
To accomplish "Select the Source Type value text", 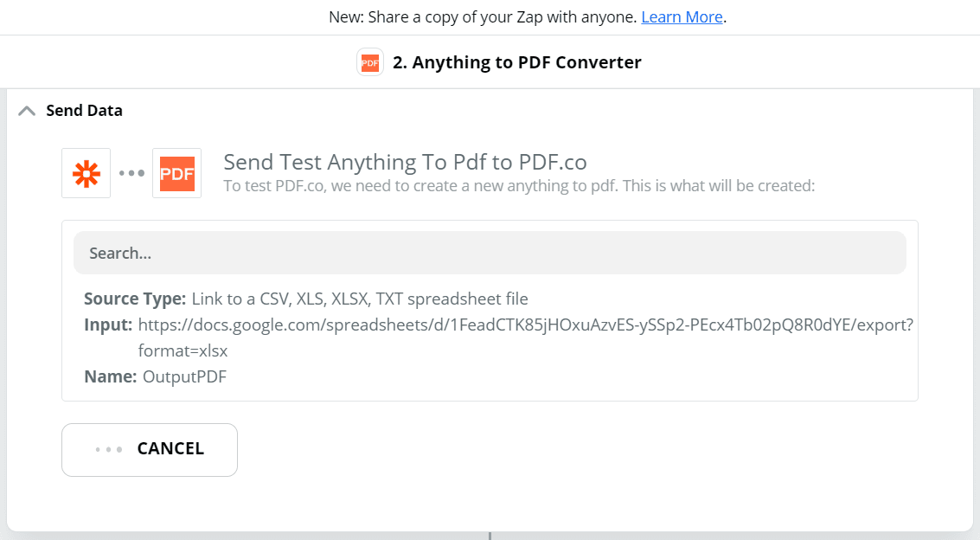I will pos(358,299).
